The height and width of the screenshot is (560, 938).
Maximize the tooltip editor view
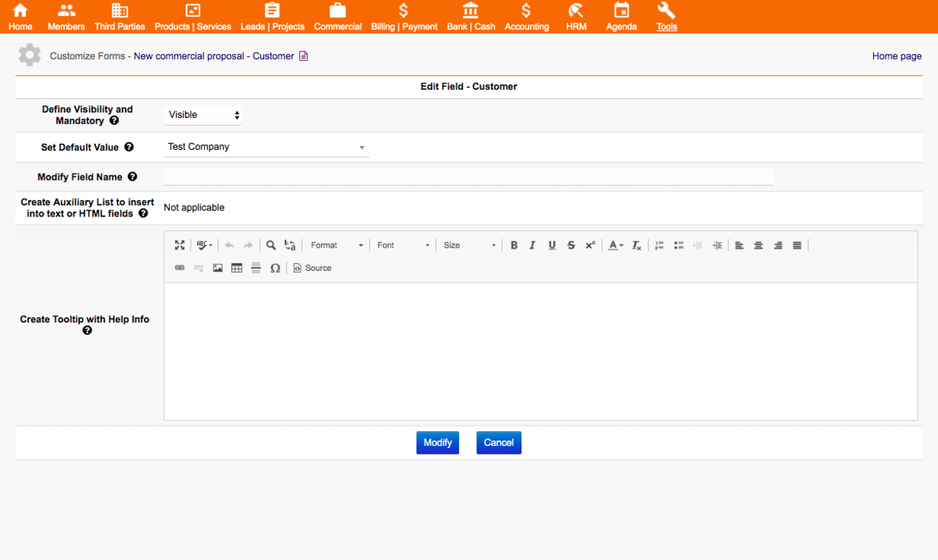coord(179,244)
